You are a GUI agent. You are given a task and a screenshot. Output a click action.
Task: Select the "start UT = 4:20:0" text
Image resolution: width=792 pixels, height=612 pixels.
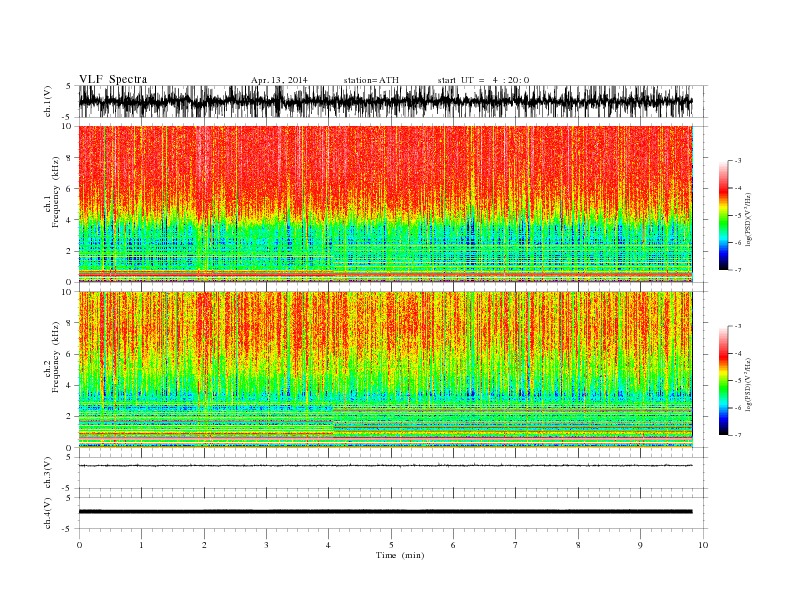tap(483, 80)
